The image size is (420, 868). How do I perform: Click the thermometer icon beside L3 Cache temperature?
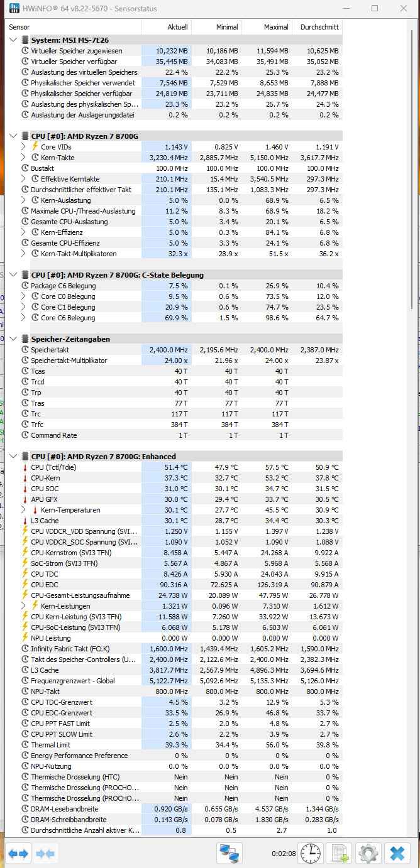click(25, 521)
